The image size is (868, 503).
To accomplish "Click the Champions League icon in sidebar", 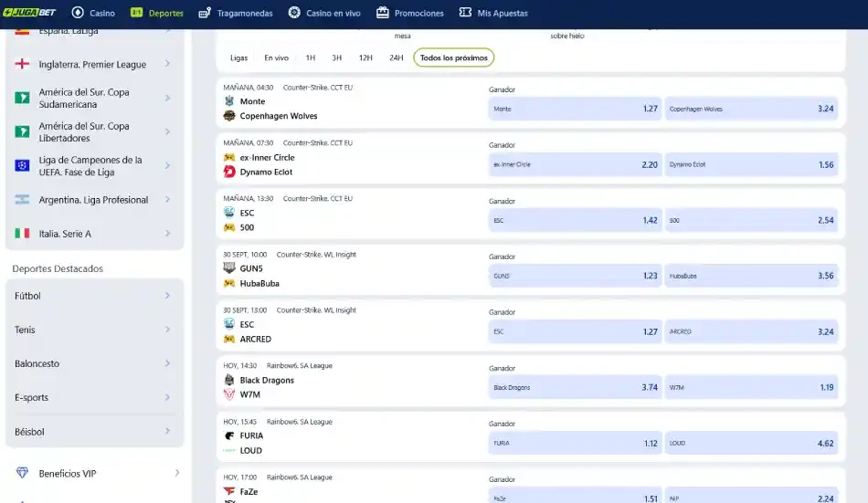I will tap(22, 166).
